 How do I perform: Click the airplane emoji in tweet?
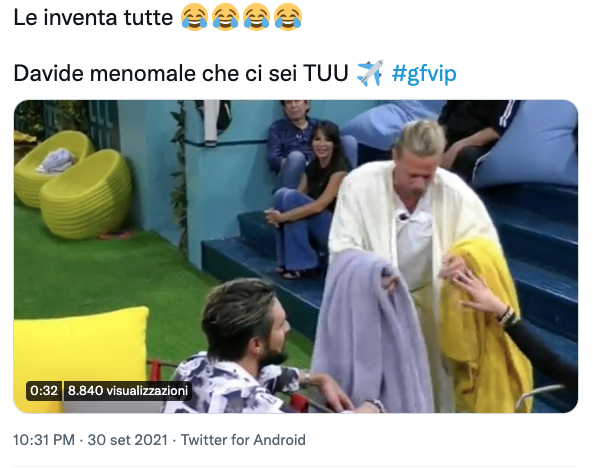tap(369, 73)
